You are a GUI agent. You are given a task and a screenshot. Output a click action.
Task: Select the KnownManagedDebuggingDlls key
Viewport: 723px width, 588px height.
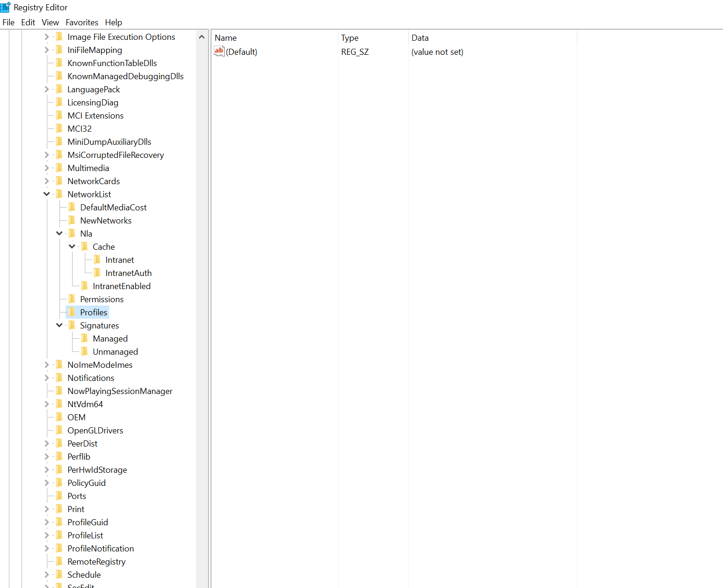point(125,76)
